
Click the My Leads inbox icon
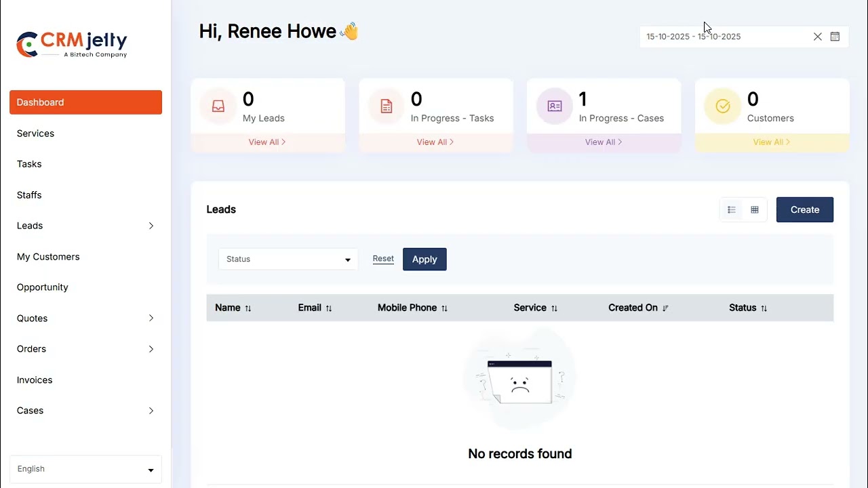tap(218, 106)
